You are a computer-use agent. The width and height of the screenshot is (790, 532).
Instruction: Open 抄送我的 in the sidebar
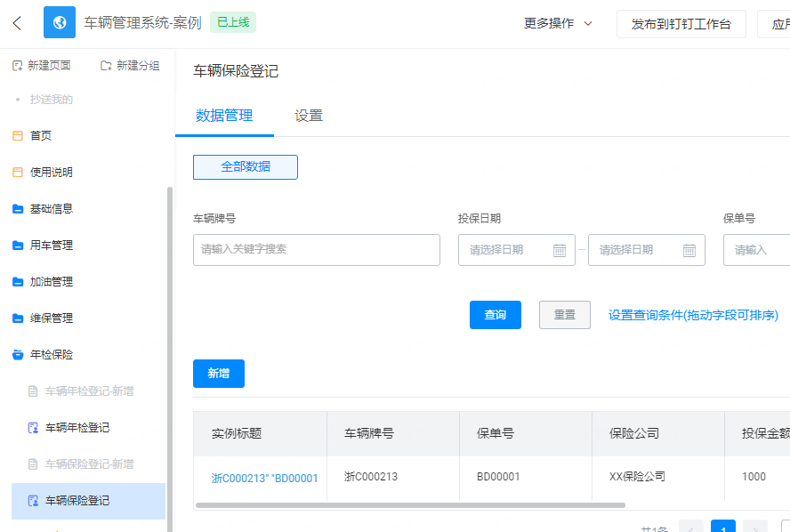point(52,100)
